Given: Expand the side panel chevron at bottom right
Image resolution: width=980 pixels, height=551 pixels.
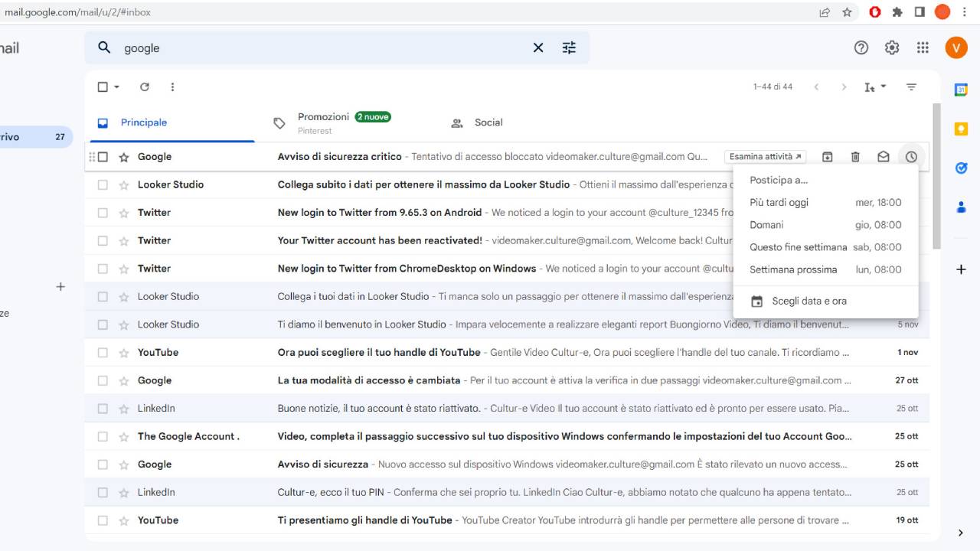Looking at the screenshot, I should click(x=961, y=533).
